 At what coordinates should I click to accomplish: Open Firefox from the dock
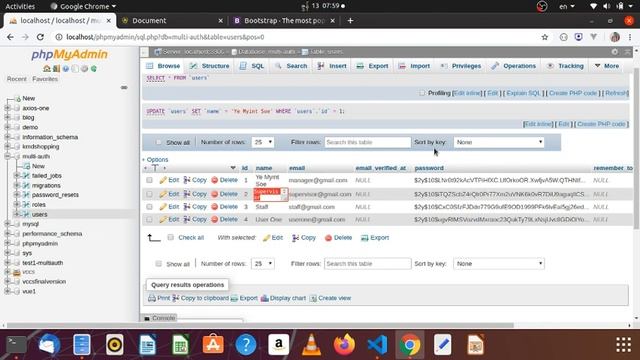344,344
